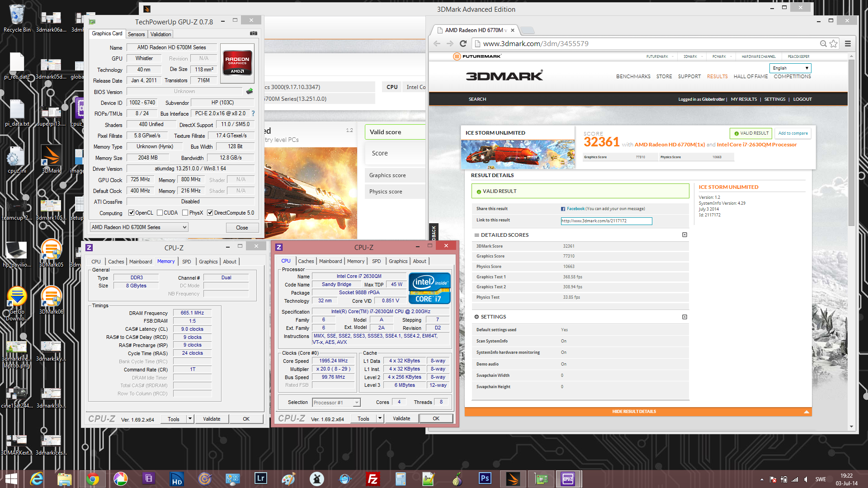868x488 pixels.
Task: Click OK in the right CPU-Z window
Action: coord(436,418)
